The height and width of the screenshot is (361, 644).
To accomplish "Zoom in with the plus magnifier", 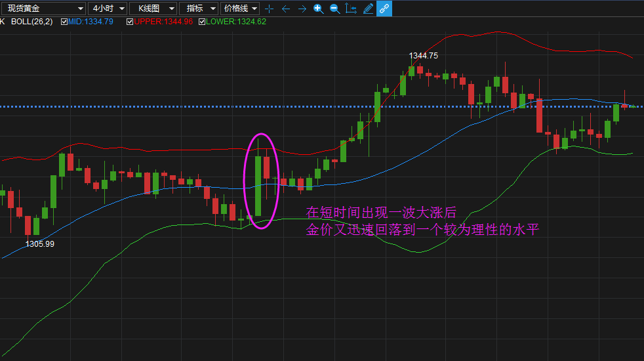I will (318, 9).
